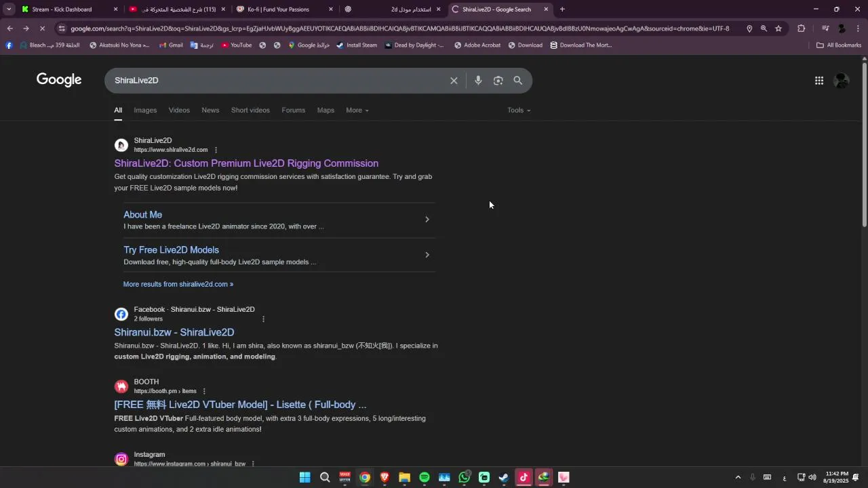Click the browser address bar URL
Viewport: 868px width, 488px height.
pyautogui.click(x=400, y=28)
